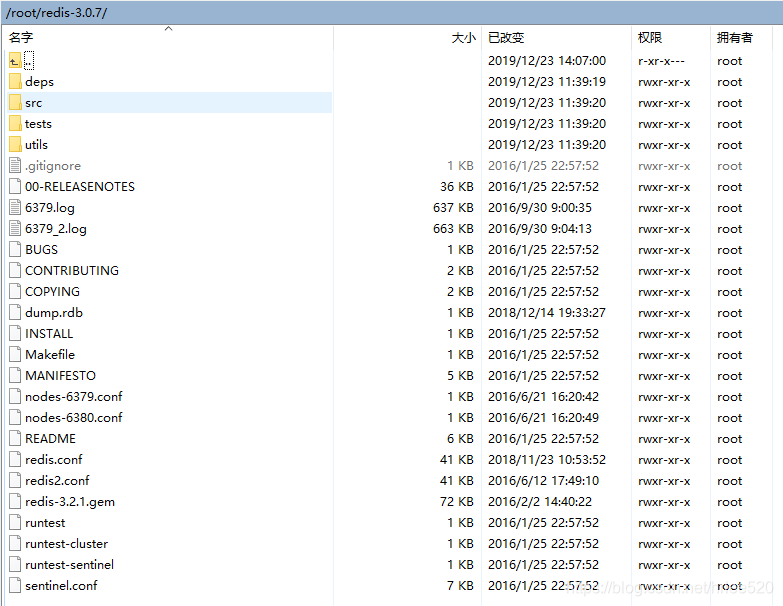Image resolution: width=783 pixels, height=606 pixels.
Task: Select the '..' parent directory entry
Action: [29, 61]
